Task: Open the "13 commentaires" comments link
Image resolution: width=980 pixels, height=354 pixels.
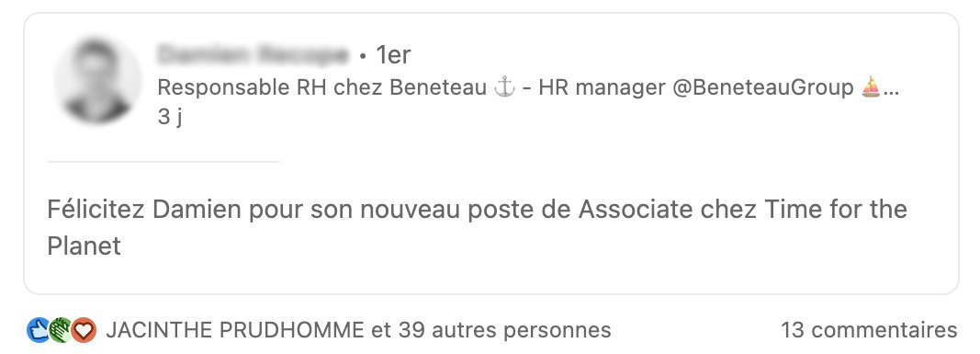Action: (x=869, y=329)
